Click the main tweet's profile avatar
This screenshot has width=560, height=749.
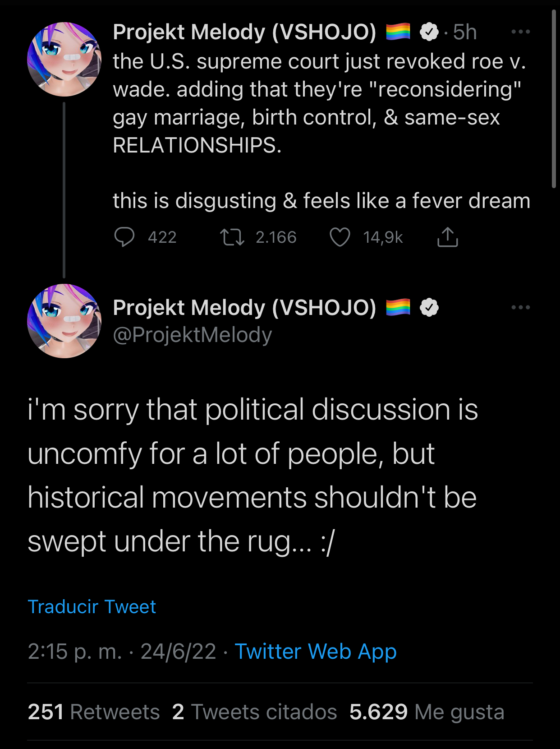click(x=64, y=321)
